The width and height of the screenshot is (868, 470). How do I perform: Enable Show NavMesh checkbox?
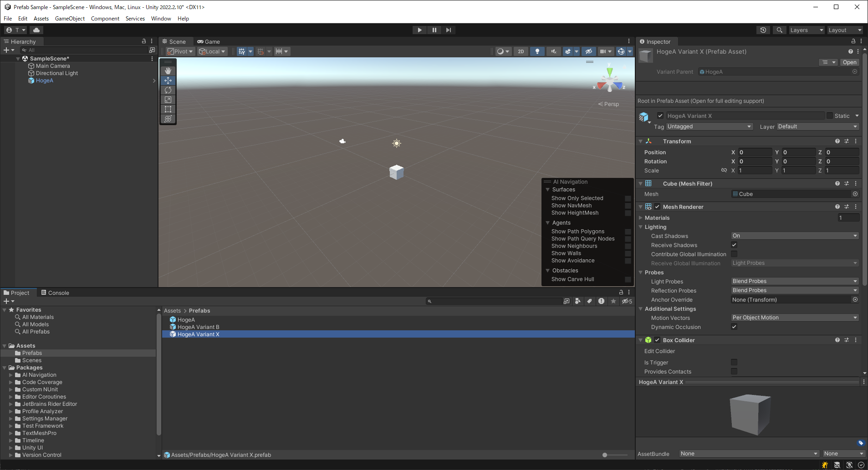(x=628, y=206)
